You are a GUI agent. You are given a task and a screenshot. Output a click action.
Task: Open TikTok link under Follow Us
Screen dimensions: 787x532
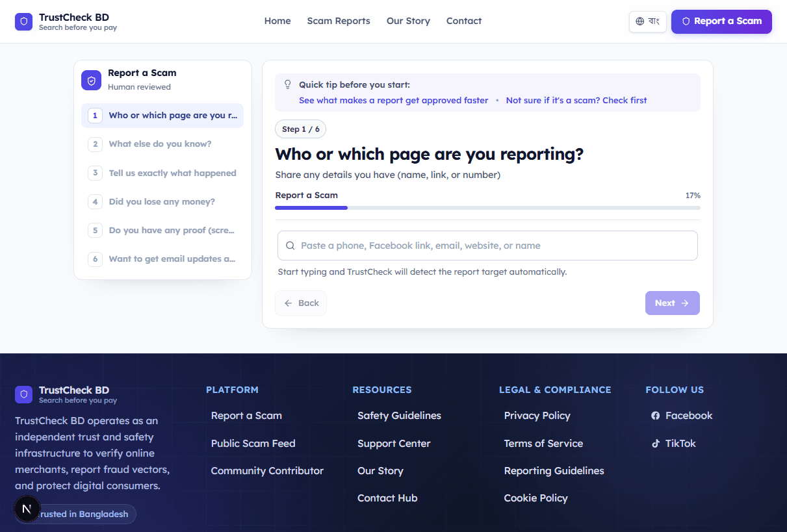click(673, 444)
